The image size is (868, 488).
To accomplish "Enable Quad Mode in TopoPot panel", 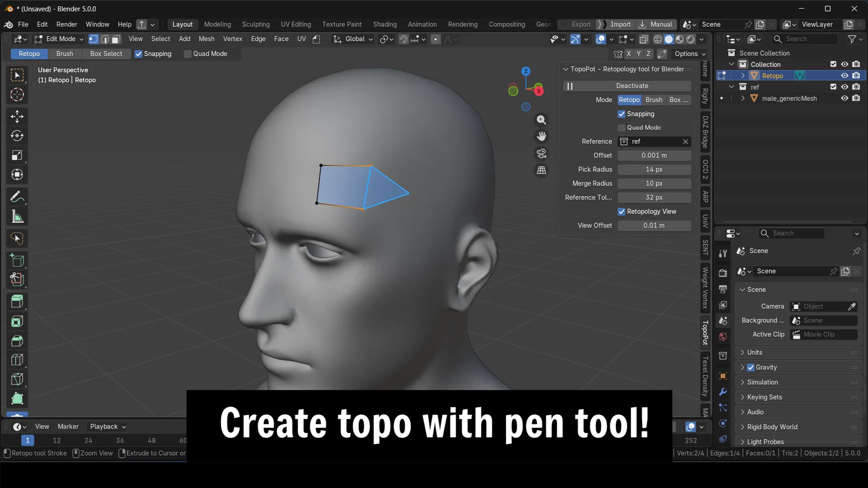I will point(622,128).
